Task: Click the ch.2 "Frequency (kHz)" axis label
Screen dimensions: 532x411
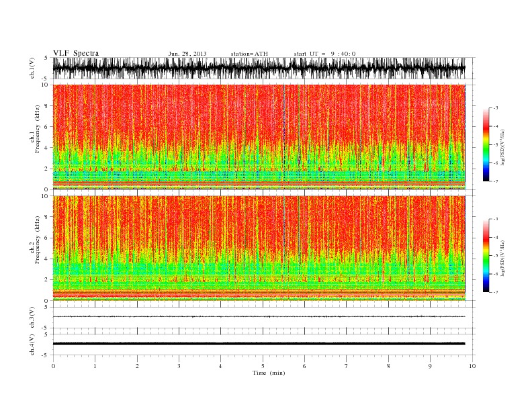Action: click(37, 240)
